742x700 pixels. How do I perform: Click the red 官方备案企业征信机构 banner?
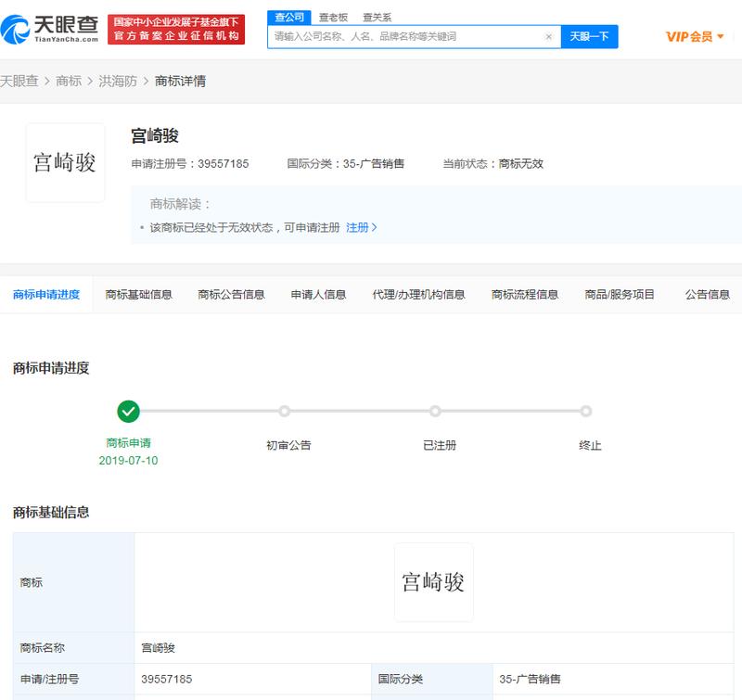[176, 30]
